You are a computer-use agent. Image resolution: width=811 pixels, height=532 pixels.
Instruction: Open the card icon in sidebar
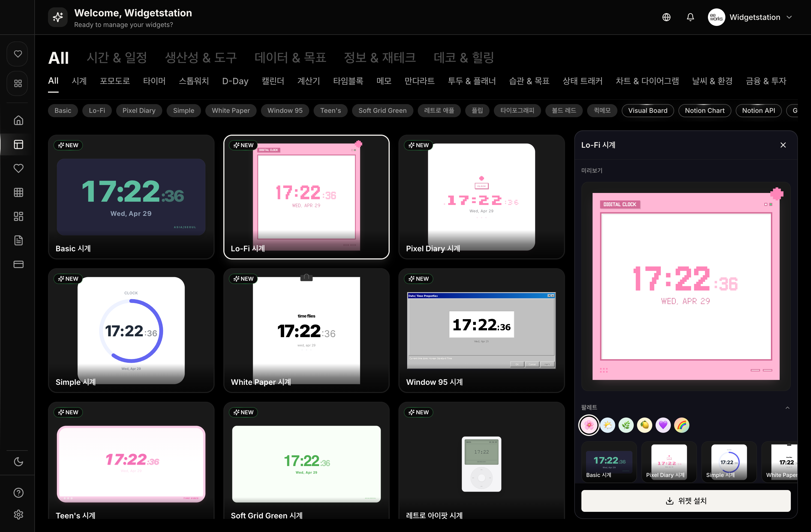click(x=18, y=264)
